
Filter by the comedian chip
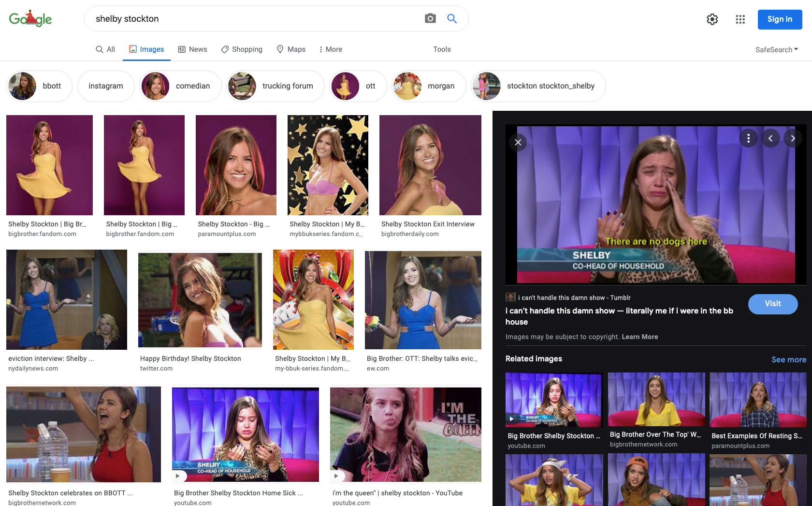pos(180,86)
